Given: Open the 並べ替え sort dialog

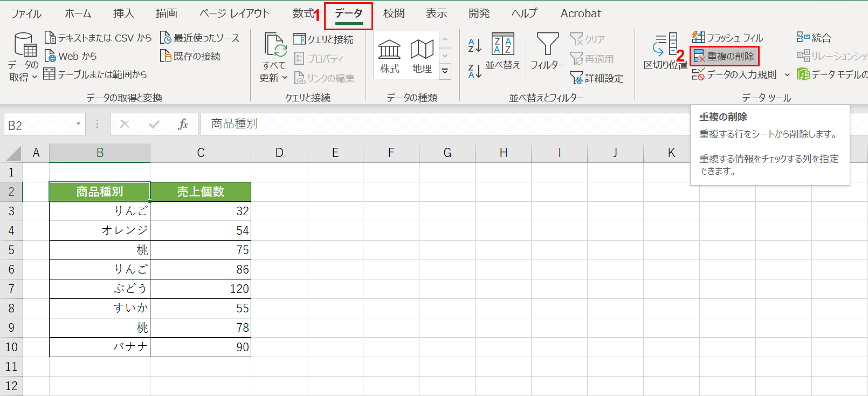Looking at the screenshot, I should 503,52.
